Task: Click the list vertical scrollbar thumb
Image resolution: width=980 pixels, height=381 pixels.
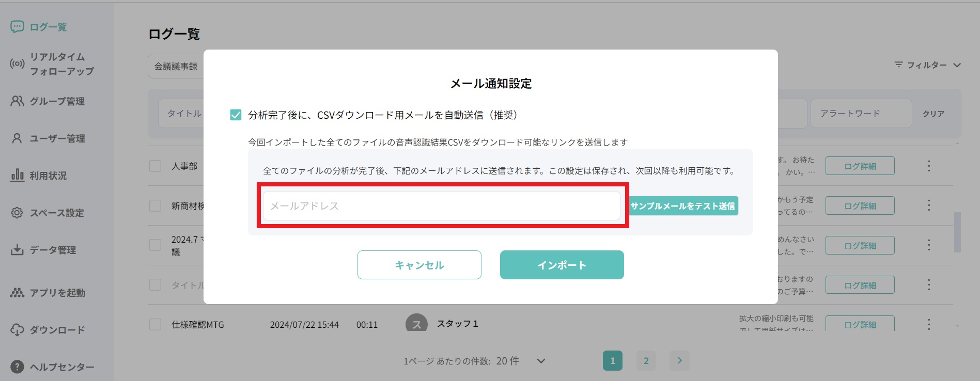Action: (x=957, y=232)
